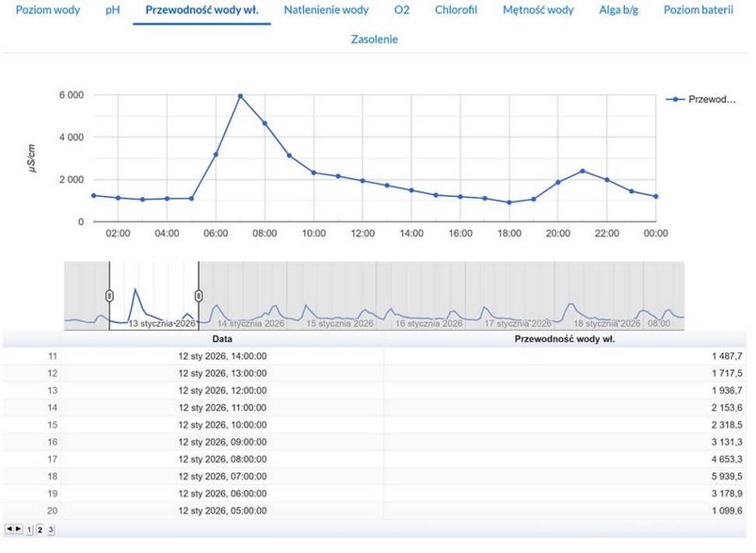Go to table page 1

(x=29, y=530)
